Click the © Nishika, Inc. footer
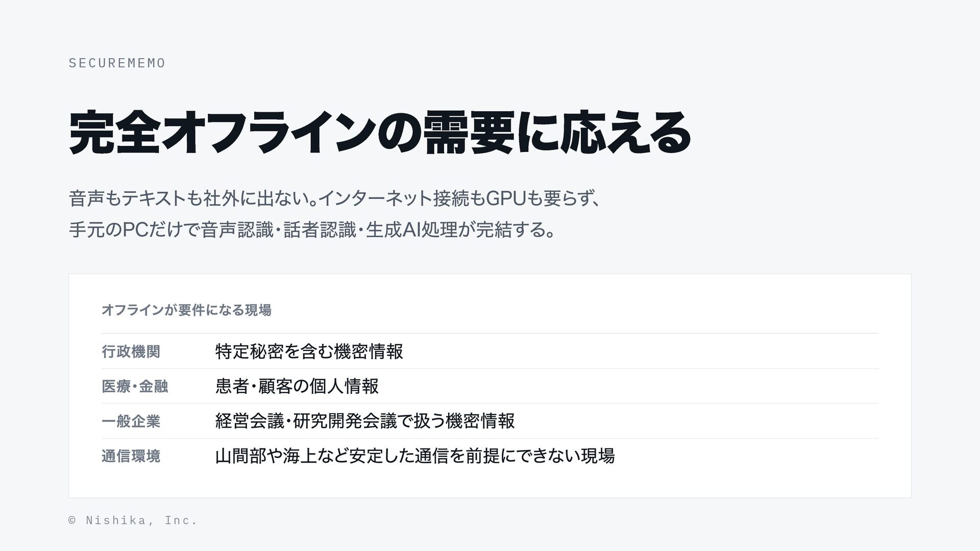This screenshot has width=980, height=551. coord(133,520)
